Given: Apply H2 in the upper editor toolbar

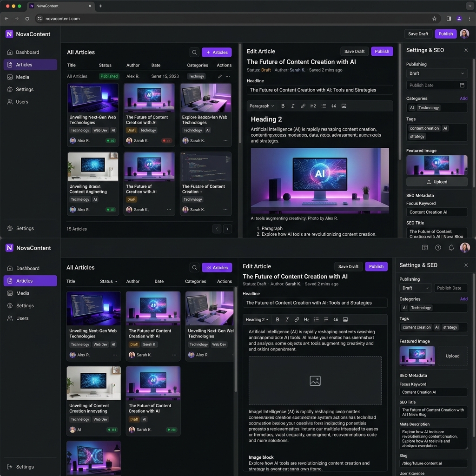Looking at the screenshot, I should click(x=313, y=106).
